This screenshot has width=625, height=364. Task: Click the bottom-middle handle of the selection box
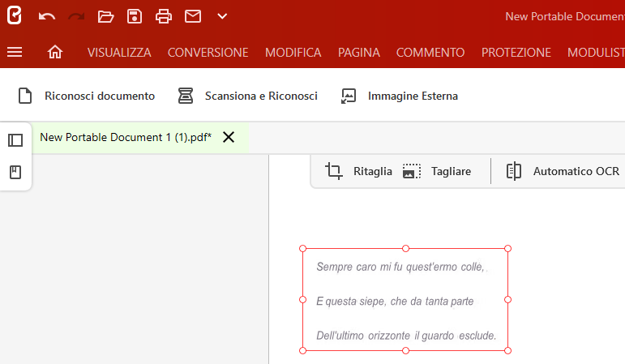tap(405, 350)
